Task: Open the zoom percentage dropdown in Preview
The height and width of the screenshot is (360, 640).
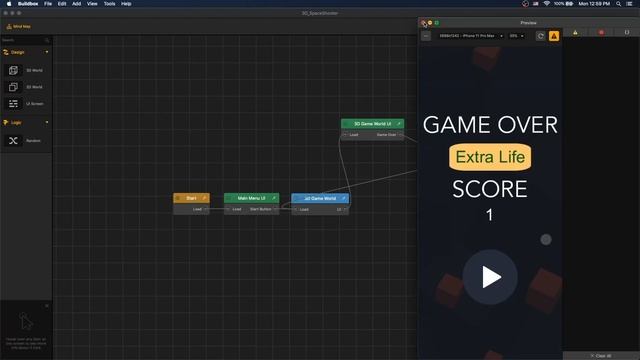Action: pos(516,36)
